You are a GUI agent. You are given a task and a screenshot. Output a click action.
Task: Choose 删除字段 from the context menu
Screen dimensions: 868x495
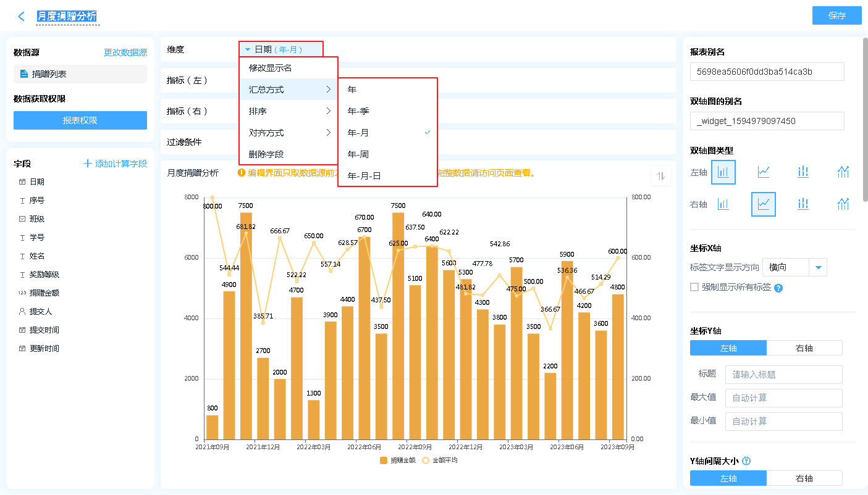pyautogui.click(x=266, y=154)
